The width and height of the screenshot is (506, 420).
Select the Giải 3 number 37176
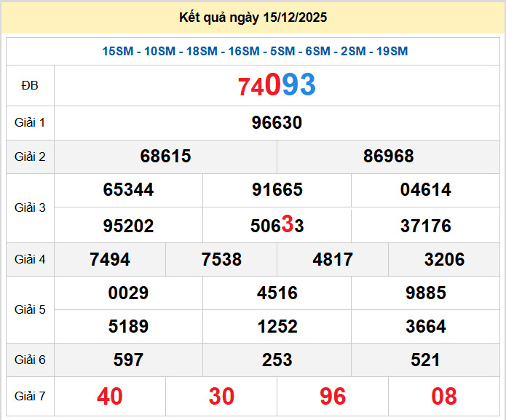pyautogui.click(x=425, y=226)
